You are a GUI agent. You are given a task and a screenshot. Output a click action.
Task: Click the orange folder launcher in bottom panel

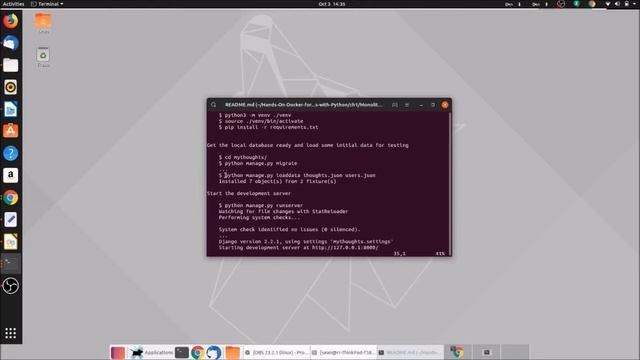tap(233, 352)
